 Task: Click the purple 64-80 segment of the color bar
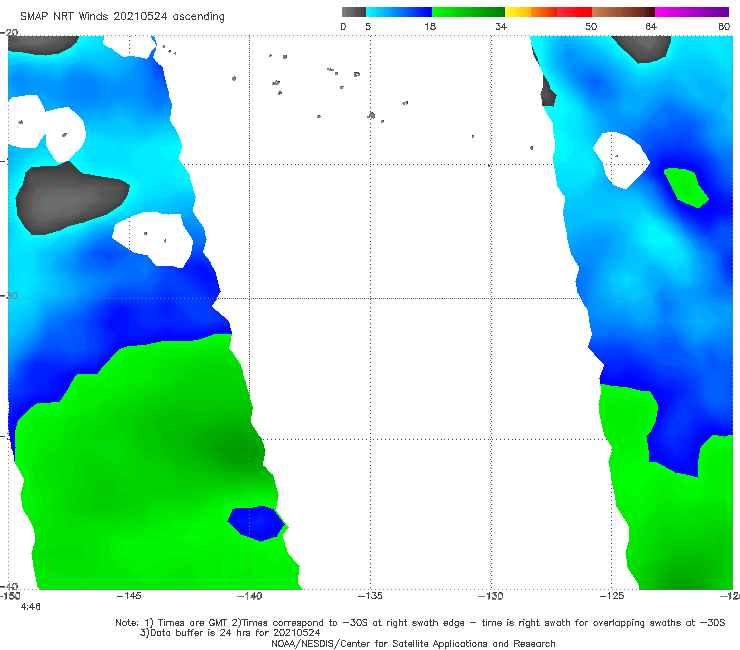tap(691, 12)
